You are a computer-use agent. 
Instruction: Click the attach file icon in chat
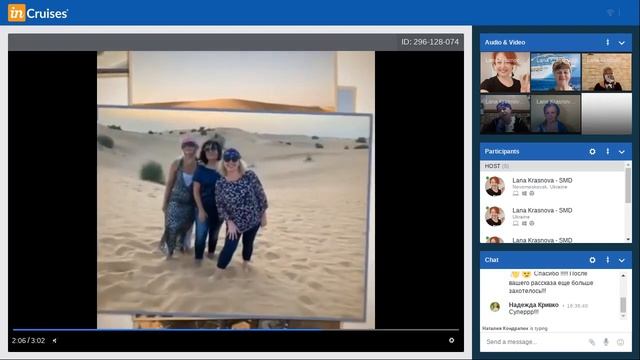(592, 342)
